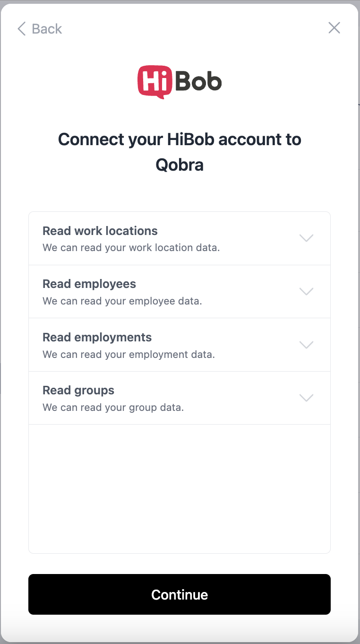The width and height of the screenshot is (360, 644).
Task: Expand the Read work locations chevron
Action: pos(307,238)
